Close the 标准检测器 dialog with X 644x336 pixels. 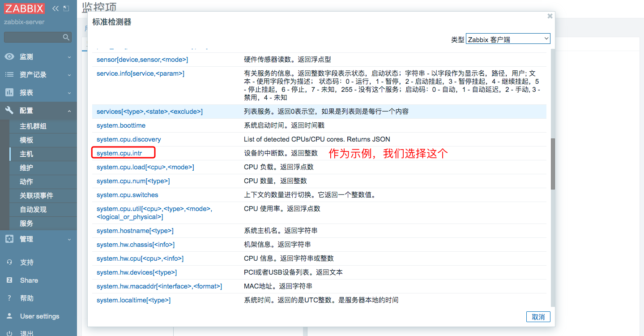coord(550,16)
